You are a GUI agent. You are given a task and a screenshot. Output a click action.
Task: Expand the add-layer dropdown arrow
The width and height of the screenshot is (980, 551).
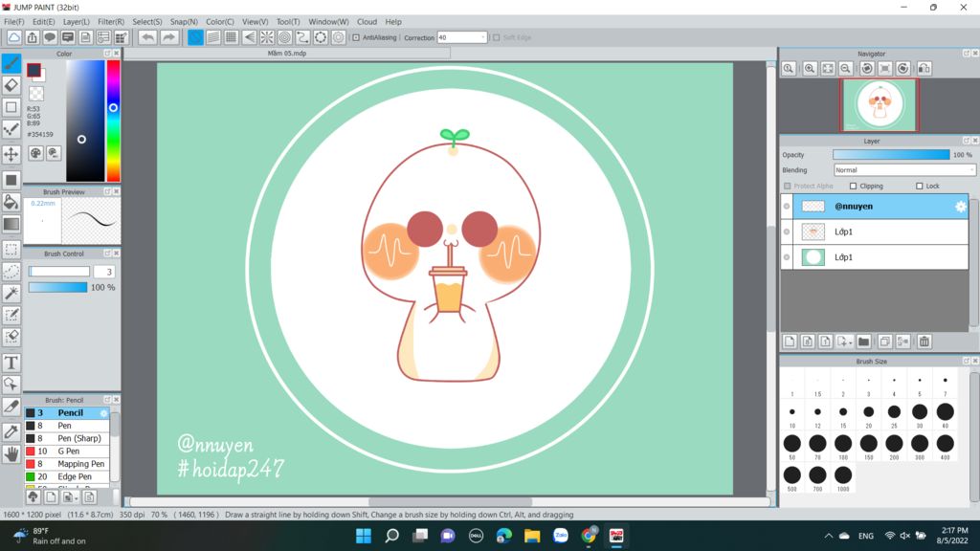[x=851, y=342]
